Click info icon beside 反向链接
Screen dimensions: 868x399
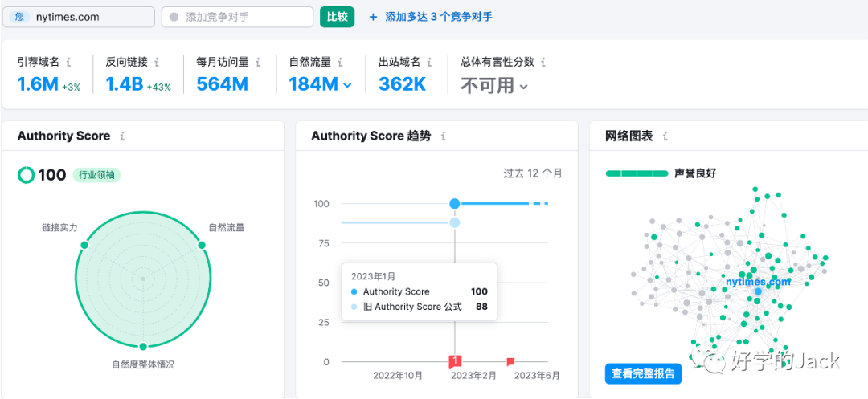click(x=157, y=62)
